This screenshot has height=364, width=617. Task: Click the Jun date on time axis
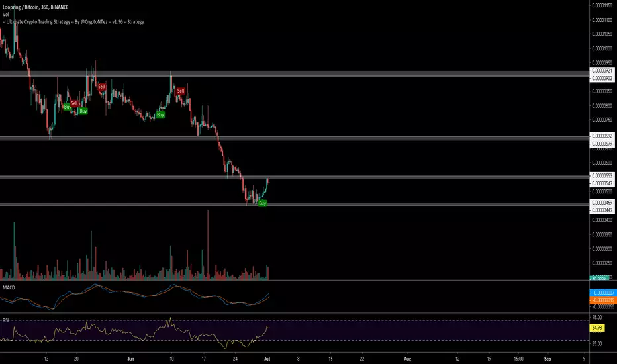tap(131, 359)
